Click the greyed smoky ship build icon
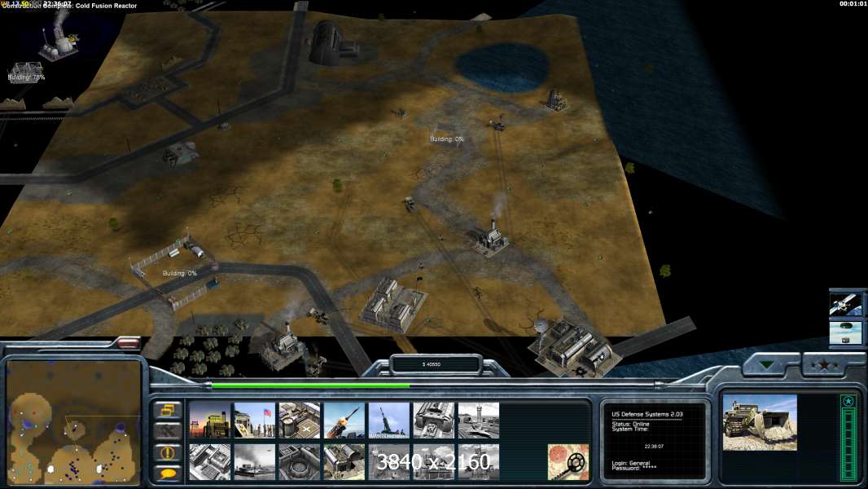Image resolution: width=868 pixels, height=489 pixels. pos(254,462)
